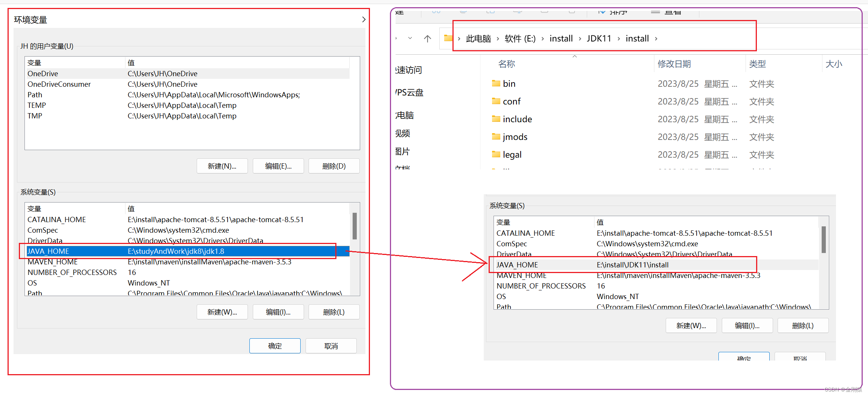This screenshot has width=868, height=396.
Task: Select the OneDriveConsumer user variable row
Action: coord(188,84)
